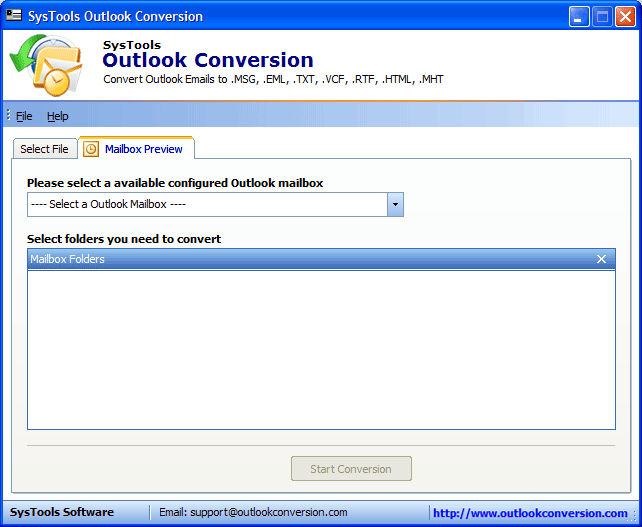Click the Start Conversion button
Screen dimensions: 642x527
(x=351, y=468)
